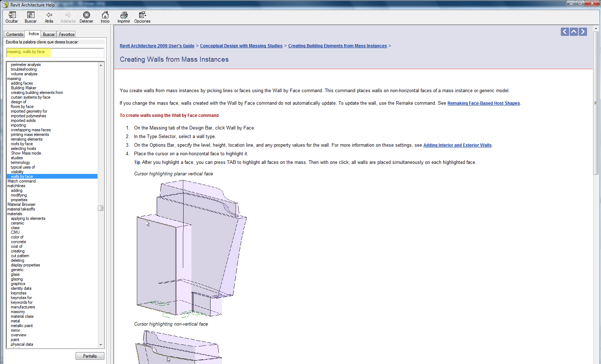Viewport: 601px width, 364px height.
Task: Select 'display properties' index entry
Action: pyautogui.click(x=25, y=265)
